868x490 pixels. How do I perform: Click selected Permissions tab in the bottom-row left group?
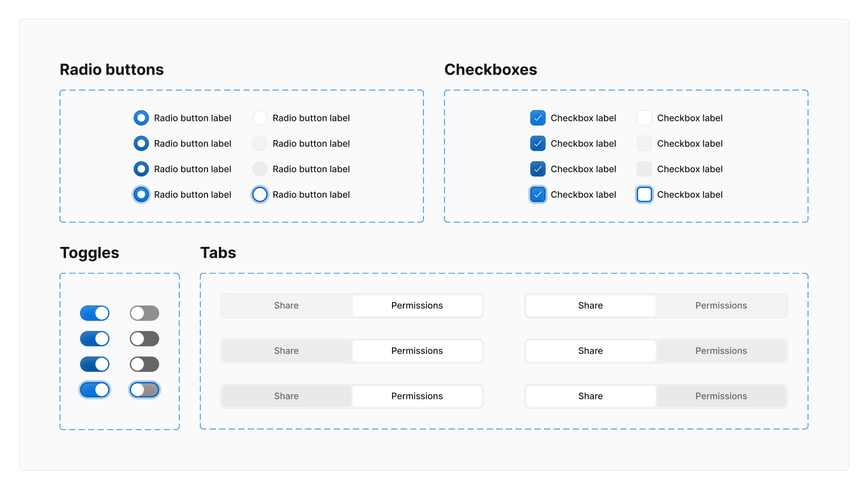click(417, 396)
